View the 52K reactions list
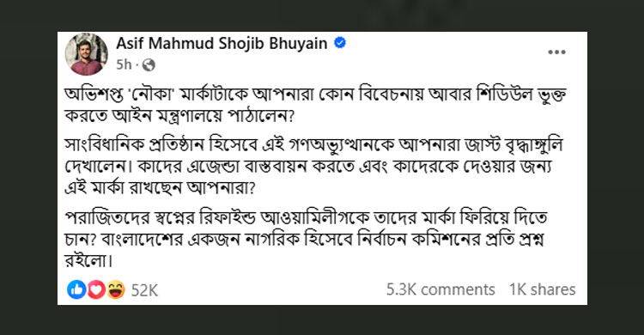The height and width of the screenshot is (335, 644). point(144,290)
